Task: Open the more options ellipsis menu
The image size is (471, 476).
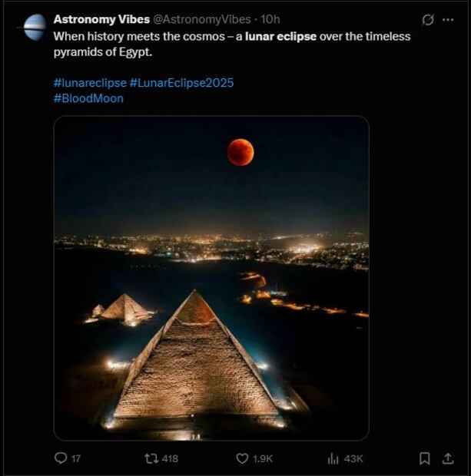Action: [448, 20]
